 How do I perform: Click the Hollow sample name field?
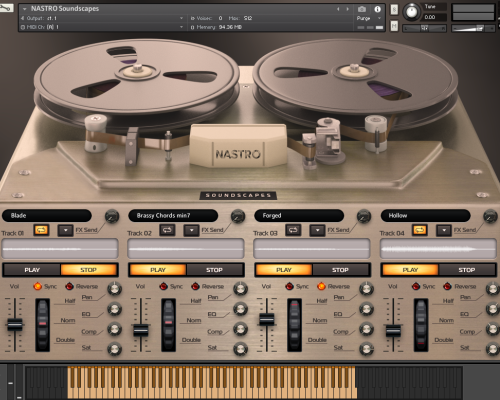425,216
